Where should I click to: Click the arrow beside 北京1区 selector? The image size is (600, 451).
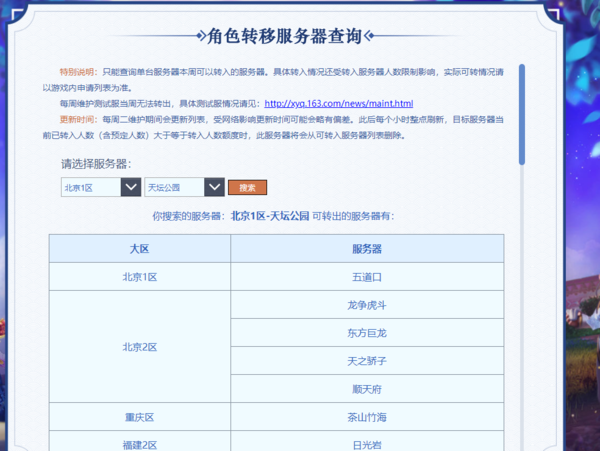pos(130,188)
